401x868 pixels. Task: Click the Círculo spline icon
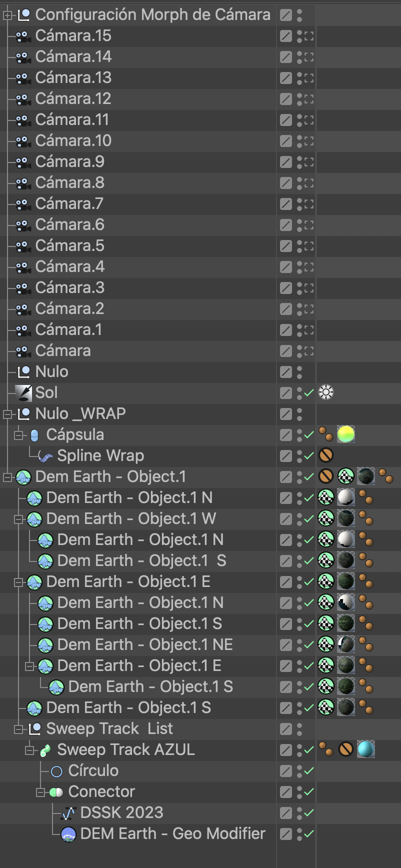(56, 771)
